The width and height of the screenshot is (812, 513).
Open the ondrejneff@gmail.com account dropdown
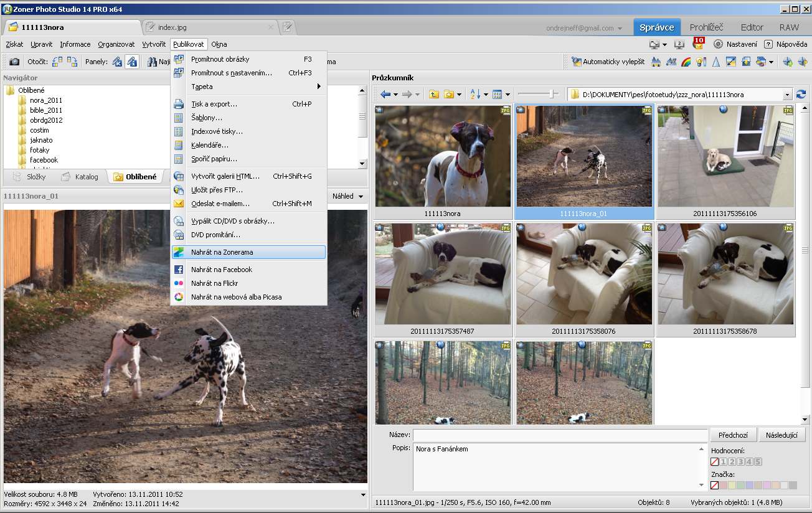(583, 28)
